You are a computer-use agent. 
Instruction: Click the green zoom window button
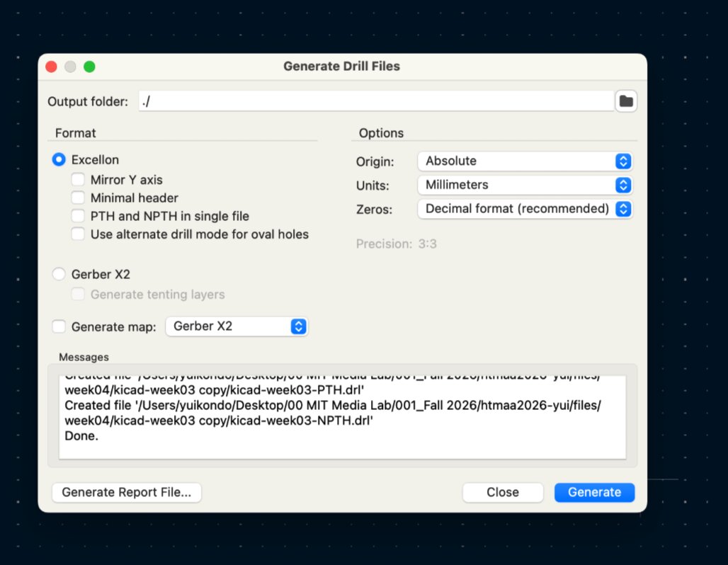click(x=90, y=67)
